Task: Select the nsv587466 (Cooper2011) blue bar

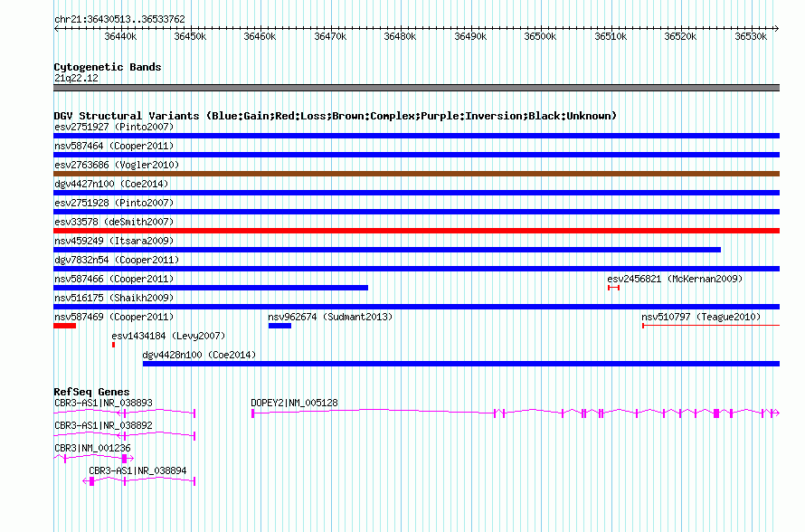Action: [x=211, y=288]
